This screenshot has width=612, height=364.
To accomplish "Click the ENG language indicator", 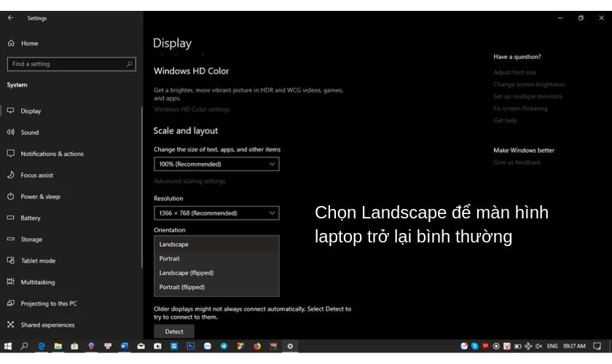I will pyautogui.click(x=552, y=346).
